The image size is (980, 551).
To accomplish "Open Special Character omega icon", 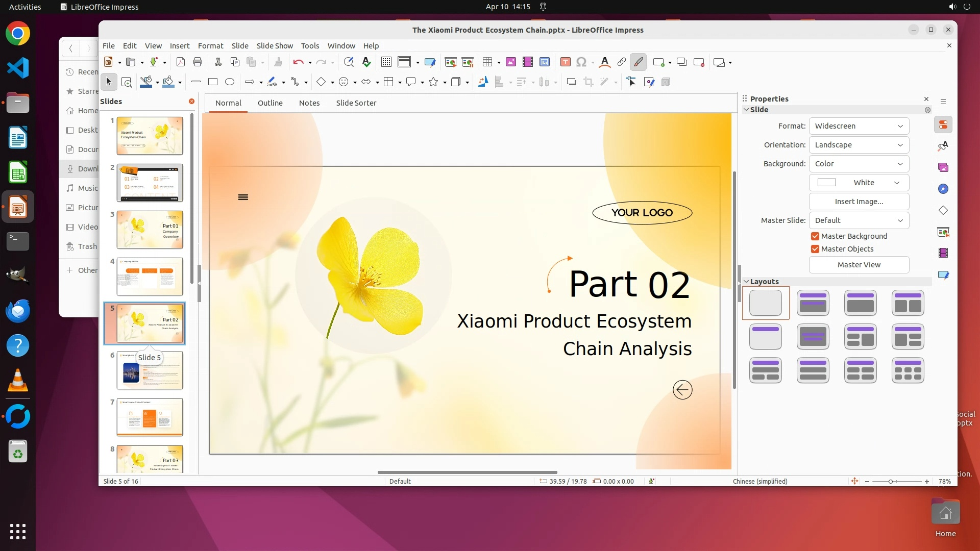I will pos(581,62).
